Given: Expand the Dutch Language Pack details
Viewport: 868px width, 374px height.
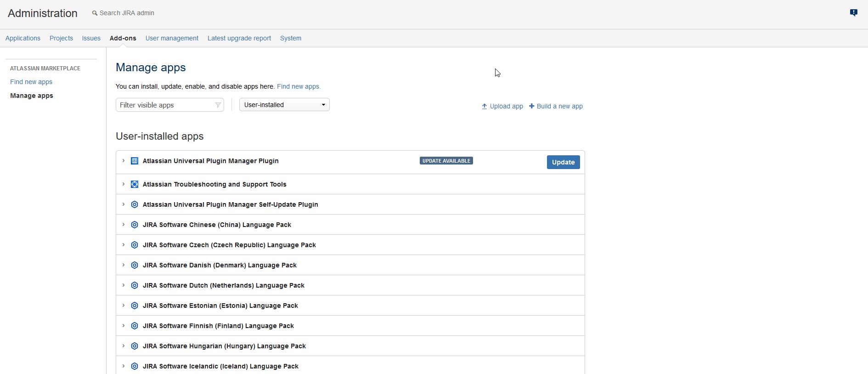Looking at the screenshot, I should [124, 285].
